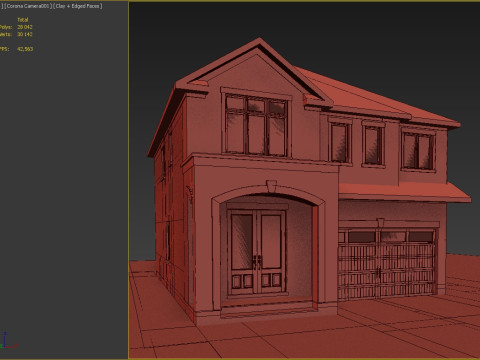Open the Clay + Edged Faces shading menu

78,6
